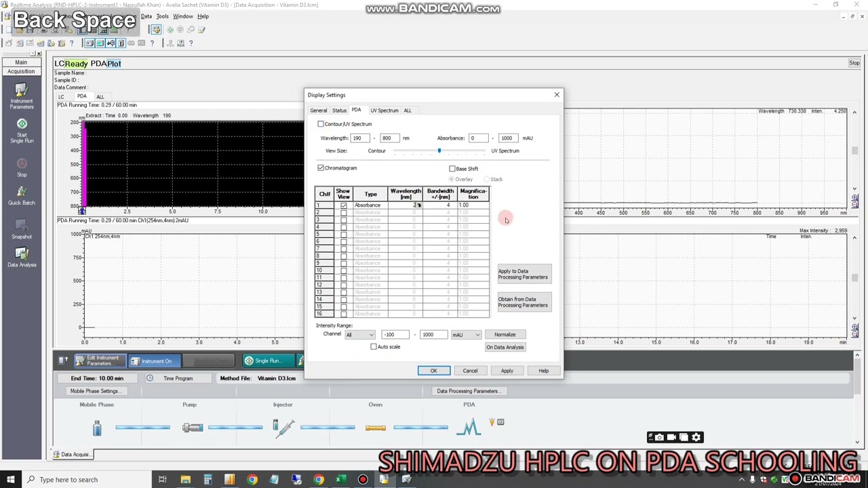Click the minimum wavelength field showing 190
The image size is (868, 488).
click(x=360, y=138)
